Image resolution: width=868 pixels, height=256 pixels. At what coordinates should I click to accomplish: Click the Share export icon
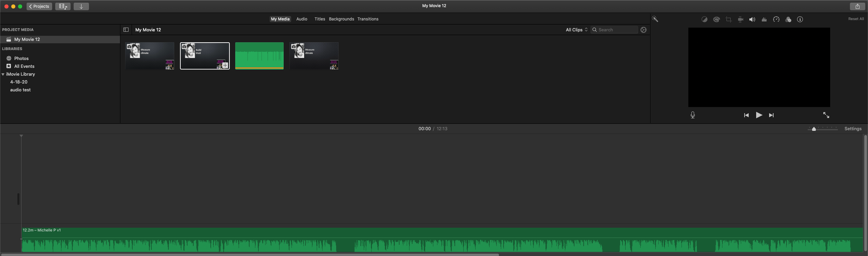tap(857, 6)
